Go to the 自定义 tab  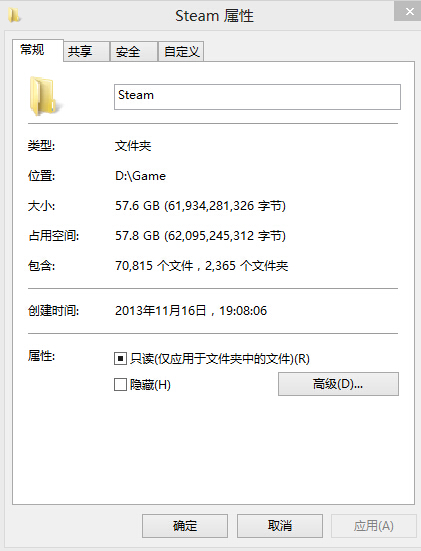(181, 52)
